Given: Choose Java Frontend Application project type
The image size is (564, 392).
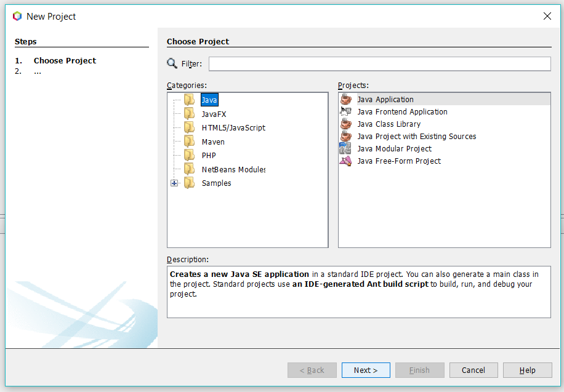Looking at the screenshot, I should (402, 111).
